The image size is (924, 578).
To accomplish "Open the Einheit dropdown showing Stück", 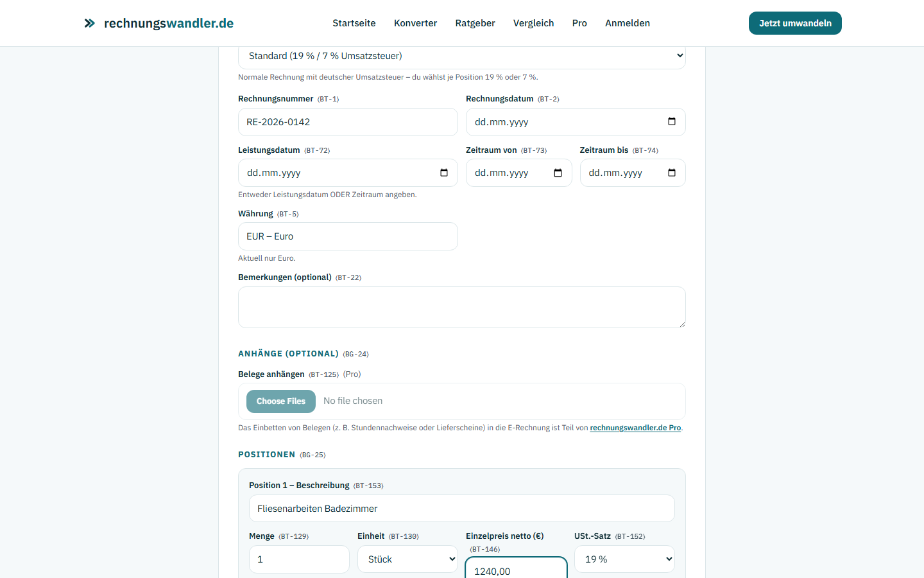I will [407, 559].
